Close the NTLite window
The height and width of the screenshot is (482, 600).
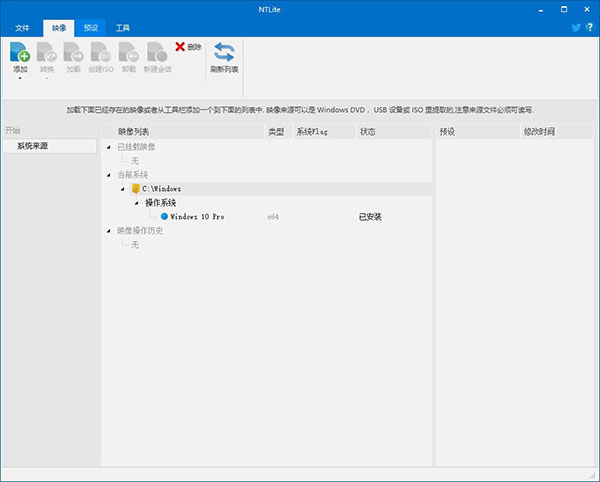click(587, 9)
